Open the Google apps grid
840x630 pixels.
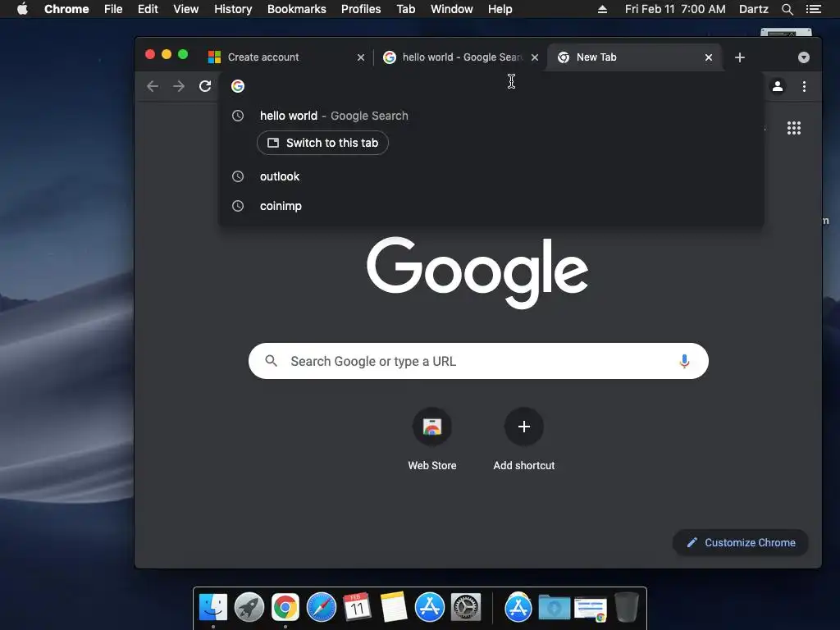click(x=794, y=128)
